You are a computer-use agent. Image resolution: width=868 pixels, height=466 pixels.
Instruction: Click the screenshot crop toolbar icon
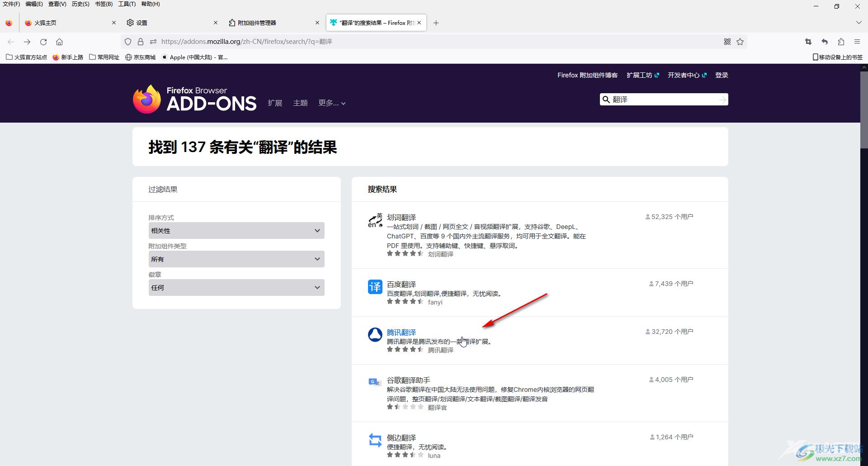(x=808, y=42)
